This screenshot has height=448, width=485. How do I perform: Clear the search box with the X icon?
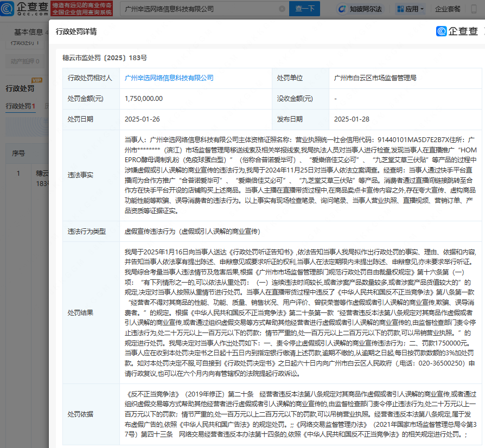[x=282, y=9]
